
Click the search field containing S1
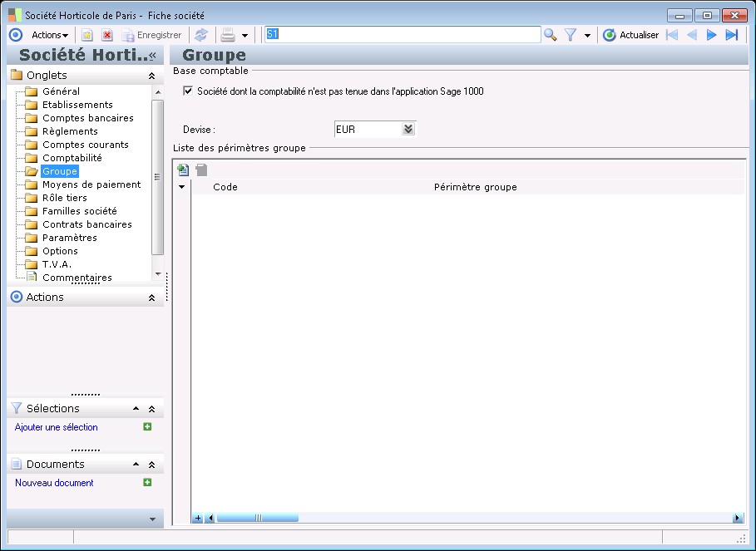(x=402, y=35)
